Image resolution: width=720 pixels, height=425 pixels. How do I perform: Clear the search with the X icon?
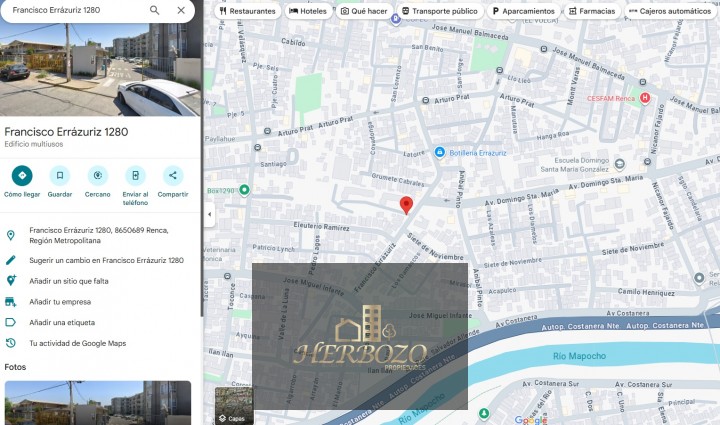180,10
